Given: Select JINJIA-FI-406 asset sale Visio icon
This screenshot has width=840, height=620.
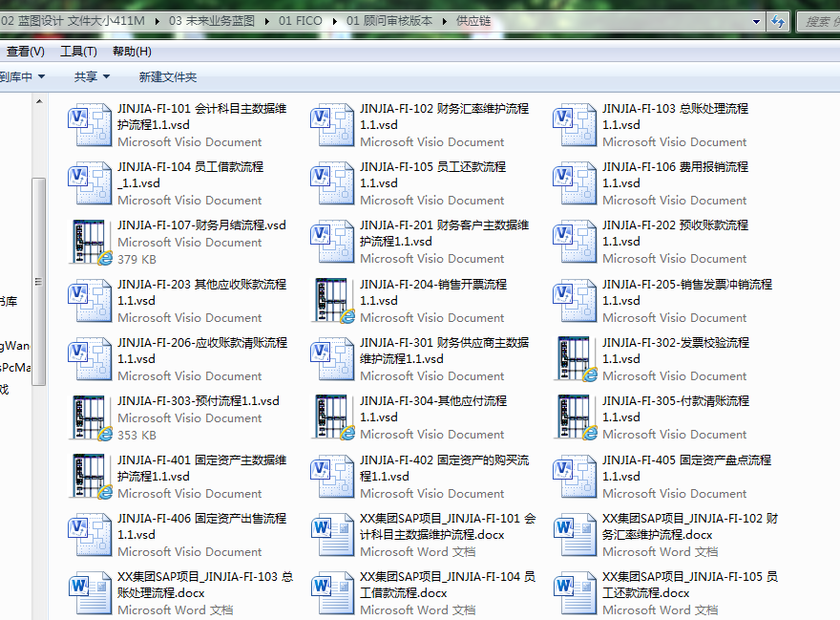Looking at the screenshot, I should click(90, 534).
